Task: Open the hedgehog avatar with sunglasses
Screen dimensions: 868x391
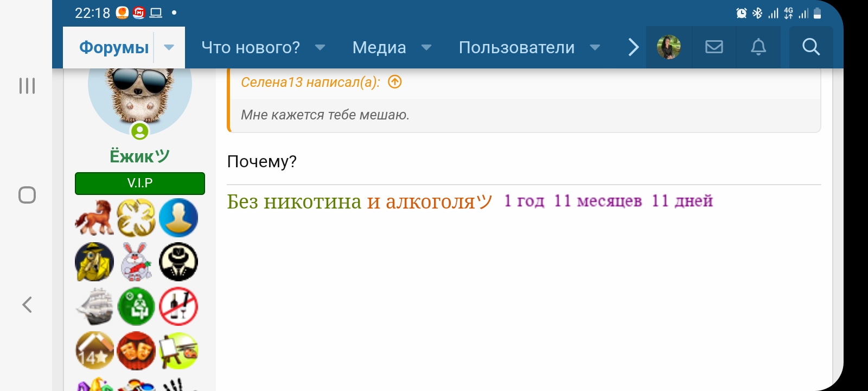Action: (x=139, y=95)
